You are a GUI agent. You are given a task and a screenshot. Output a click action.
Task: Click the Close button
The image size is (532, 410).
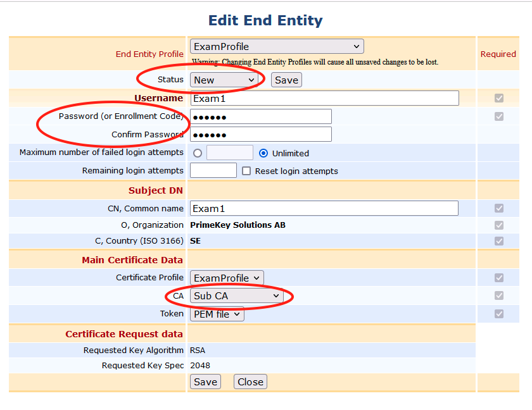250,382
